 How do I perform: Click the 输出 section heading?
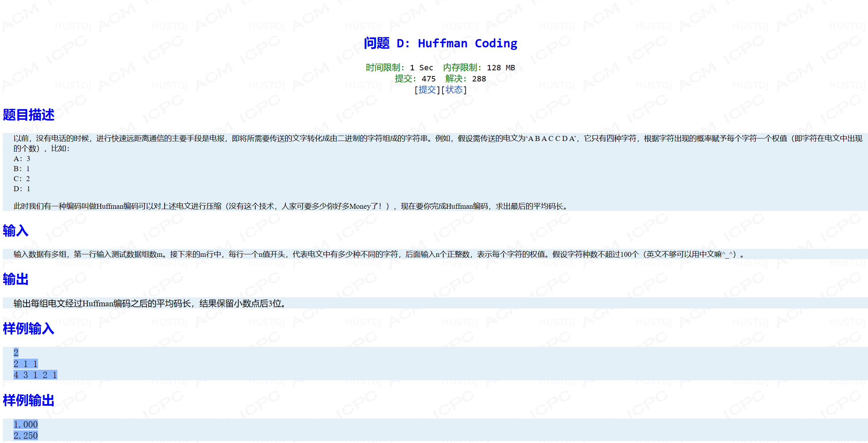pyautogui.click(x=15, y=279)
